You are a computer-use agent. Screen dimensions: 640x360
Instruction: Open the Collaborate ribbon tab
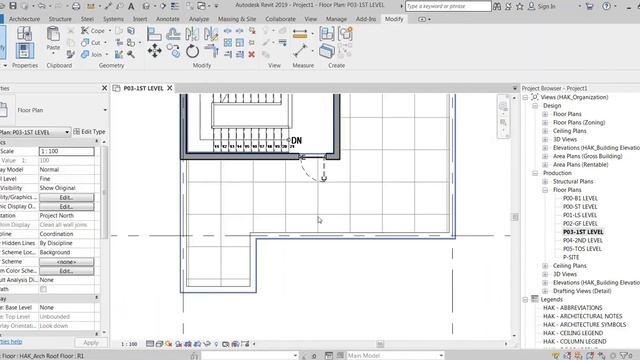[280, 19]
